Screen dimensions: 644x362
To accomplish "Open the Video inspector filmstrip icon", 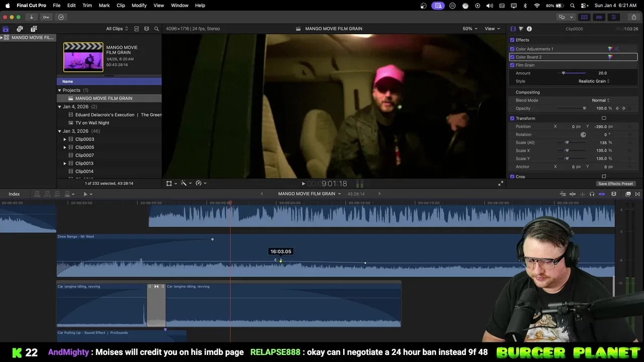I will [x=513, y=29].
